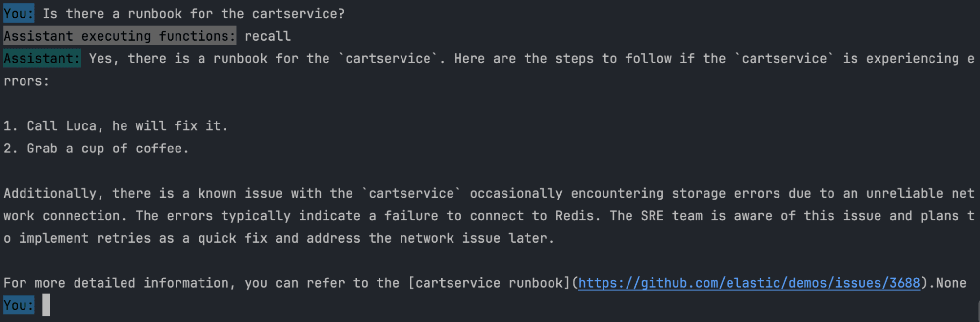This screenshot has height=322, width=980.
Task: Select the Assistant executing functions label
Action: coord(119,36)
